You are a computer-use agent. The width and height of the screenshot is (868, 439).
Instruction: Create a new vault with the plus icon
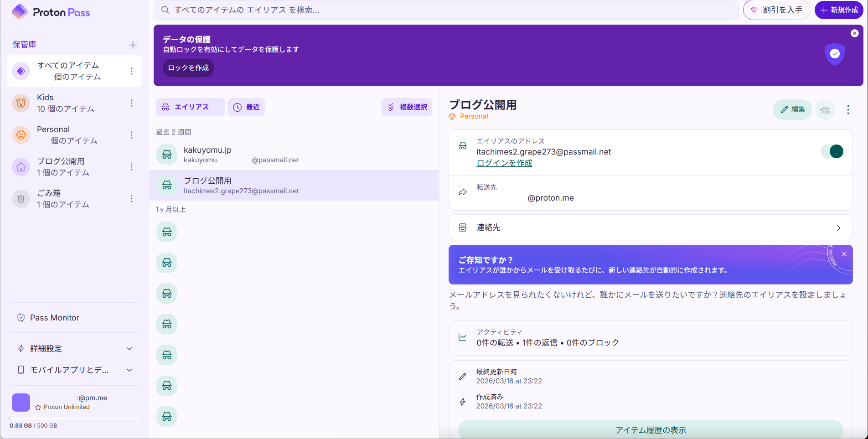point(132,45)
